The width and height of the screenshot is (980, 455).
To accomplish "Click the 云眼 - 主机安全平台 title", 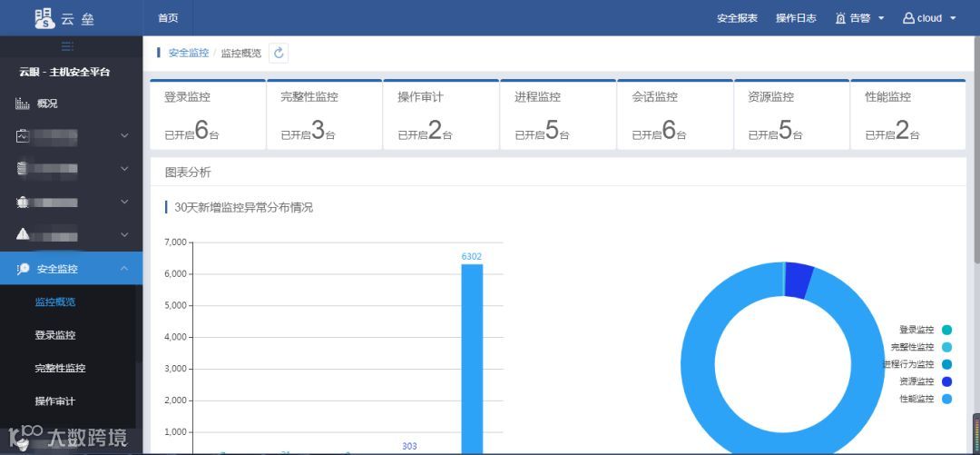I will tap(64, 72).
